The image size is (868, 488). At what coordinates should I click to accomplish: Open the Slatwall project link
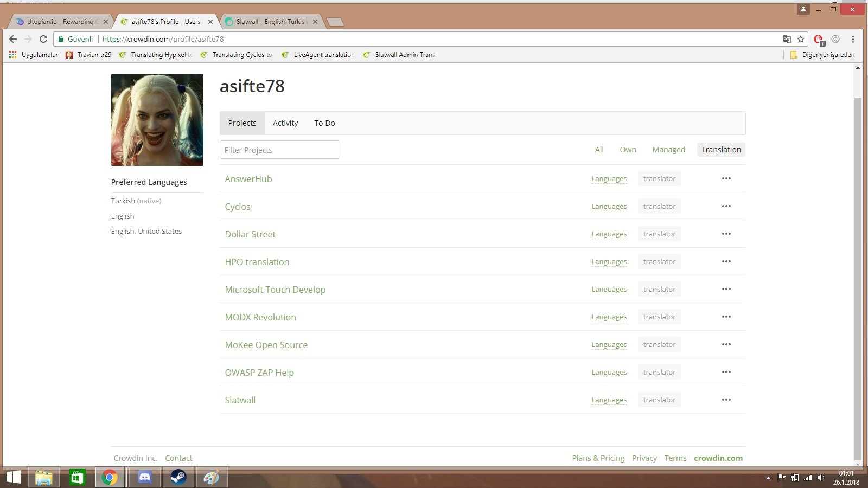tap(240, 400)
